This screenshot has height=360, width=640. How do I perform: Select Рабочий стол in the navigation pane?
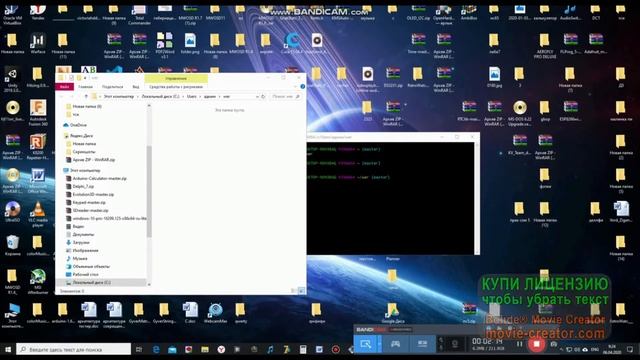82,275
